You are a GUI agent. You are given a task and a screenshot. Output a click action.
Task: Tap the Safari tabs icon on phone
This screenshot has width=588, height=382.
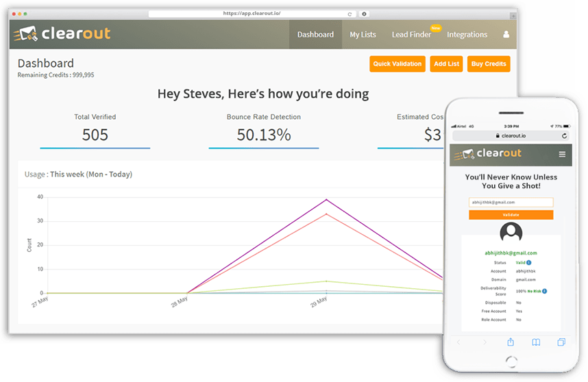[x=561, y=342]
